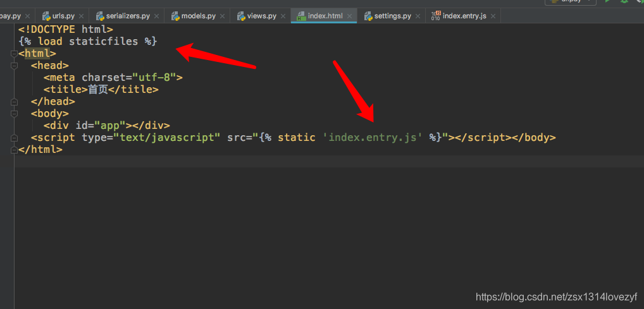Screen dimensions: 644x309
Task: Activate the index.html tab
Action: tap(324, 16)
